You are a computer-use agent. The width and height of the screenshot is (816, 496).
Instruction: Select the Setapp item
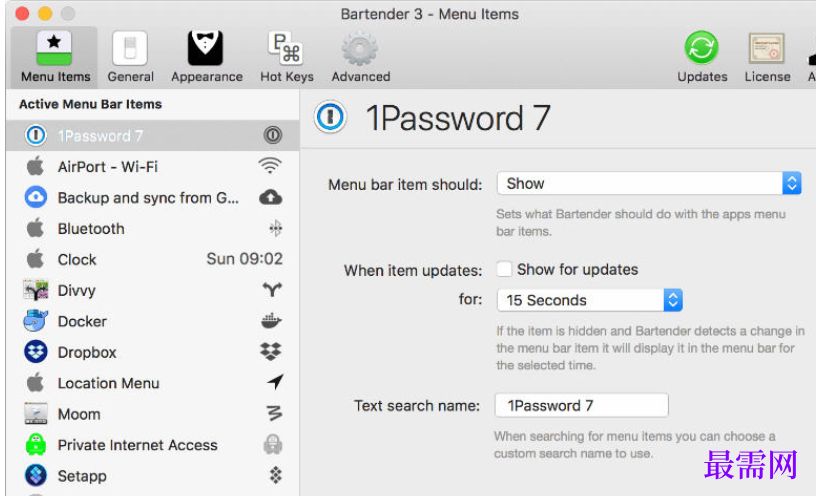pos(152,476)
